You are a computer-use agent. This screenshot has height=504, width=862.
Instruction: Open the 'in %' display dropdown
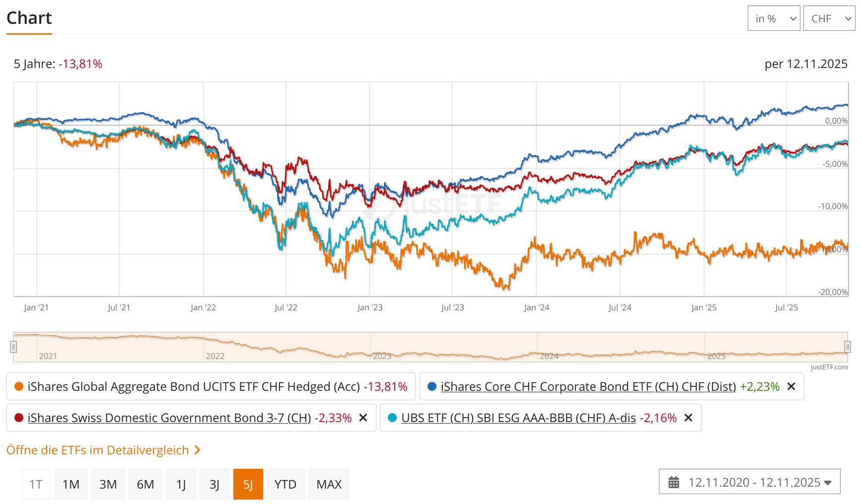point(774,18)
